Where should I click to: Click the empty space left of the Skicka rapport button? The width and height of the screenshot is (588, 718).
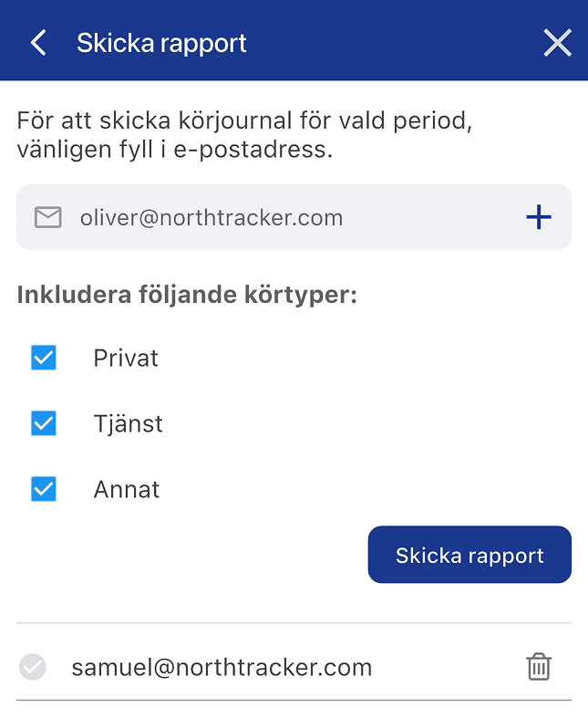pyautogui.click(x=182, y=555)
